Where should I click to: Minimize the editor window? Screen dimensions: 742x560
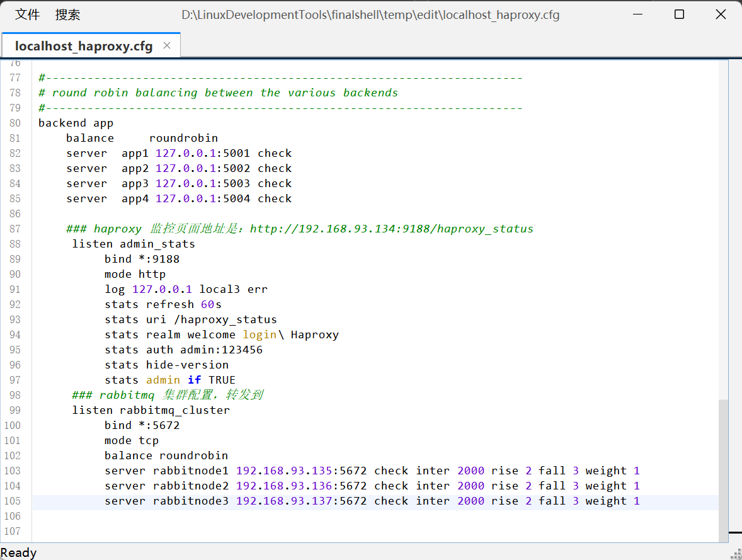click(637, 14)
